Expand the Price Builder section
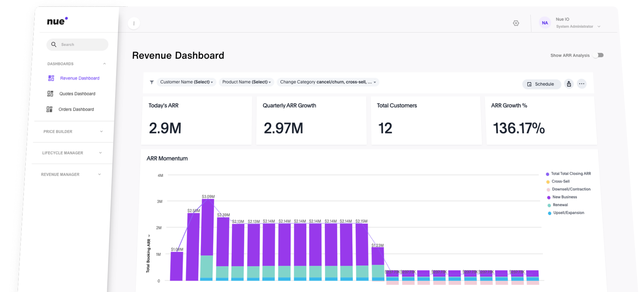The image size is (644, 292). coord(73,132)
